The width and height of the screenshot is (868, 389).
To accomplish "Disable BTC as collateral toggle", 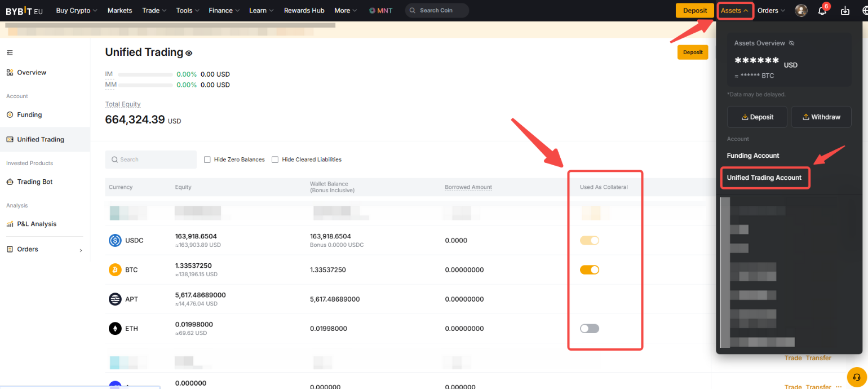I will pyautogui.click(x=589, y=270).
